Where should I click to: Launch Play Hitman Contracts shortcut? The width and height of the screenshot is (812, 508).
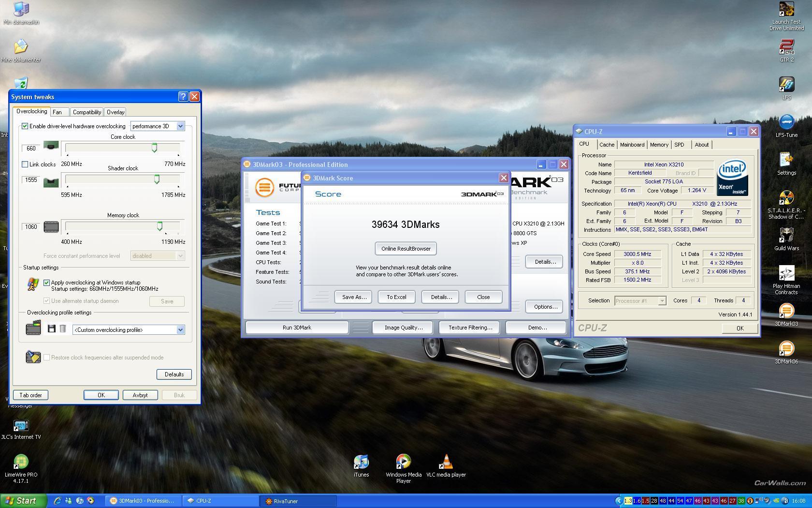(x=786, y=280)
